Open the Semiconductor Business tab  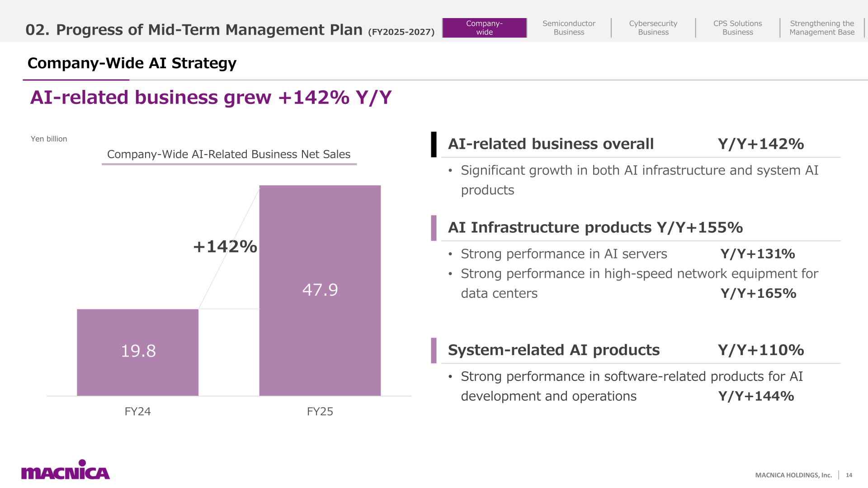[569, 28]
